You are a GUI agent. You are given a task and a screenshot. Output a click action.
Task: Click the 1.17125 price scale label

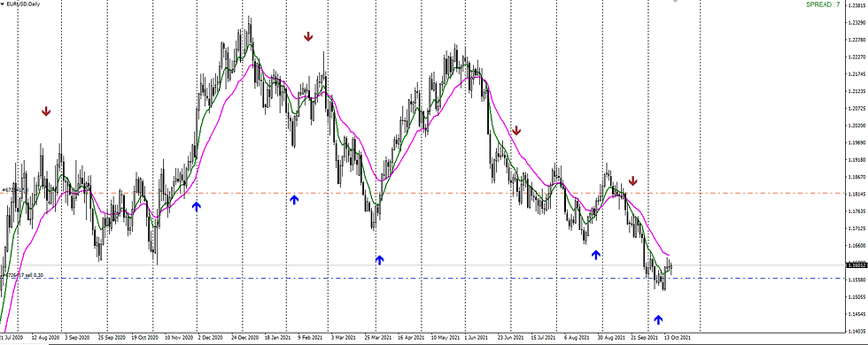[x=857, y=228]
